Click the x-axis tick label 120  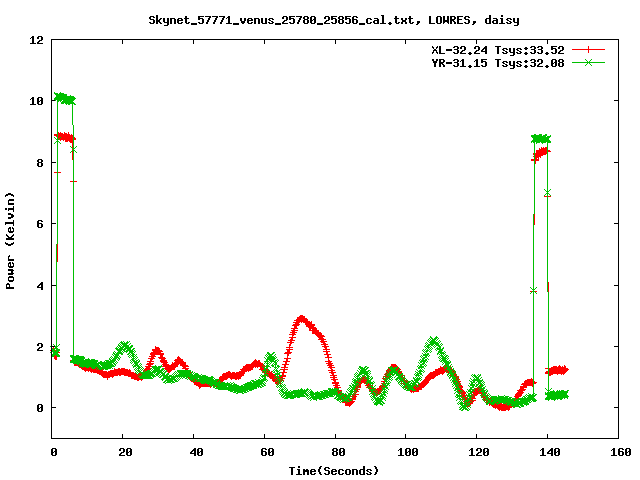479,452
